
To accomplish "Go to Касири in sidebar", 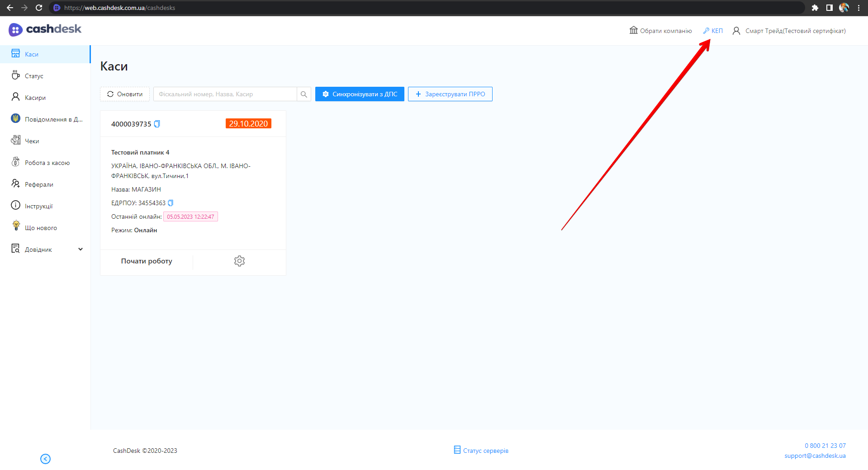I will [35, 98].
